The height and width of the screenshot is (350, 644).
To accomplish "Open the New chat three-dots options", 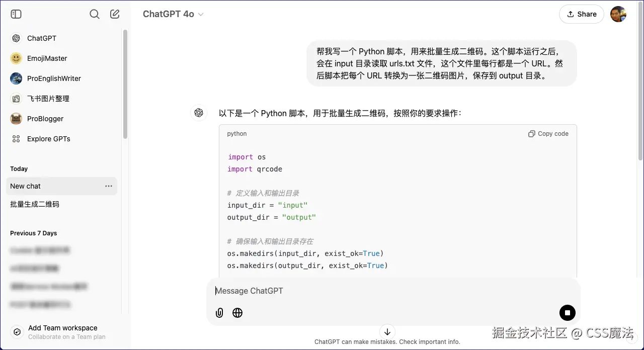I will point(109,186).
